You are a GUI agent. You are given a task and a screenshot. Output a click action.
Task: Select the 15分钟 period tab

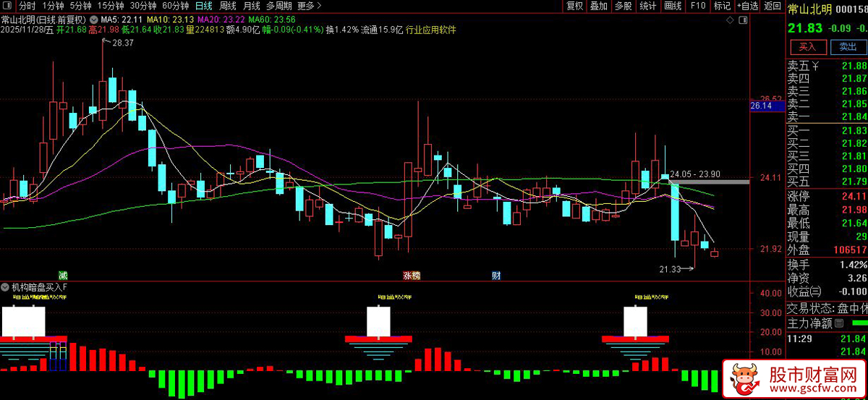pos(111,6)
